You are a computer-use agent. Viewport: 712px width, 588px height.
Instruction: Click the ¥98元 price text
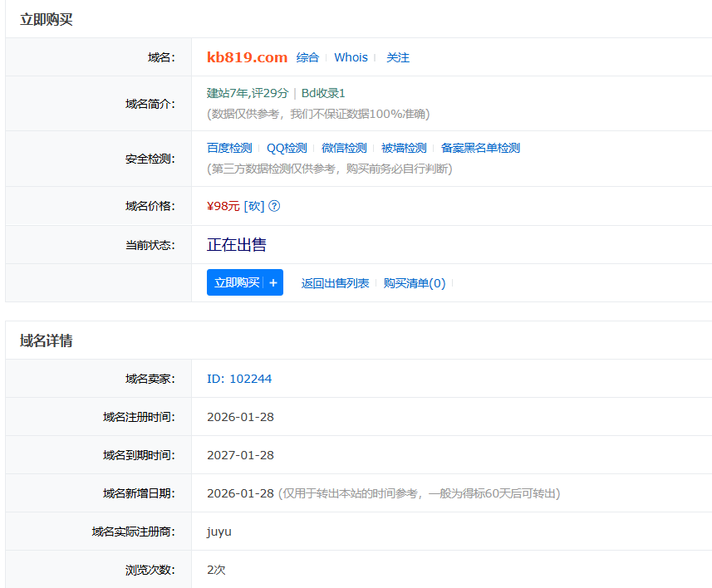pyautogui.click(x=223, y=206)
